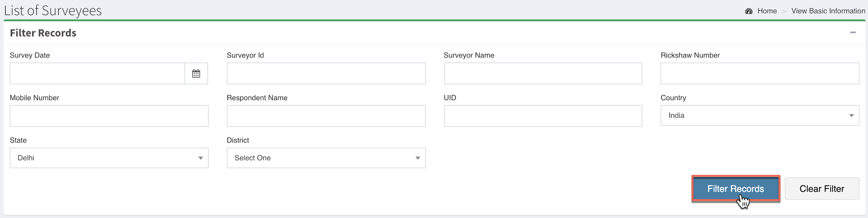Click the Respondent Name input field
This screenshot has width=868, height=218.
326,116
